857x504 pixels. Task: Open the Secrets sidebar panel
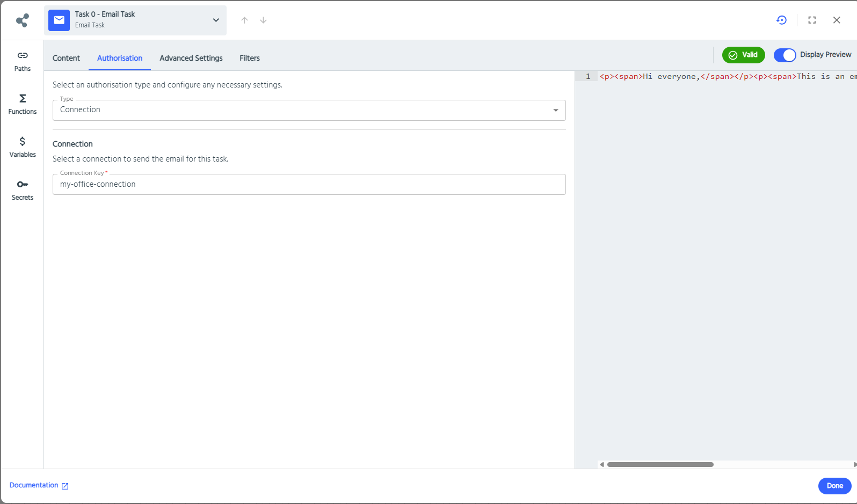23,191
